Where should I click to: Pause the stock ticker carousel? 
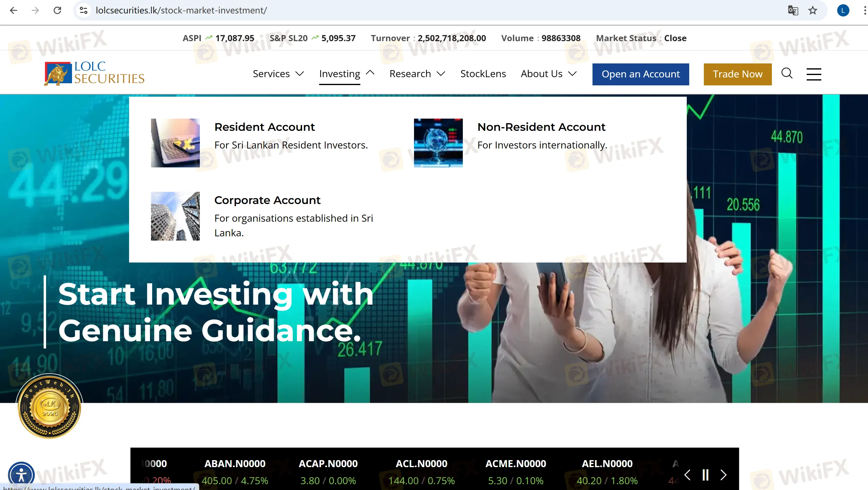pos(705,475)
